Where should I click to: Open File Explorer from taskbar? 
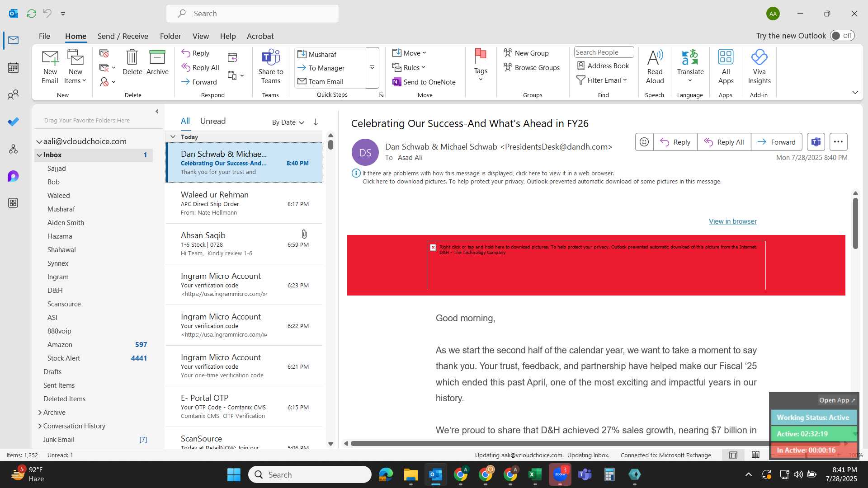pos(410,474)
